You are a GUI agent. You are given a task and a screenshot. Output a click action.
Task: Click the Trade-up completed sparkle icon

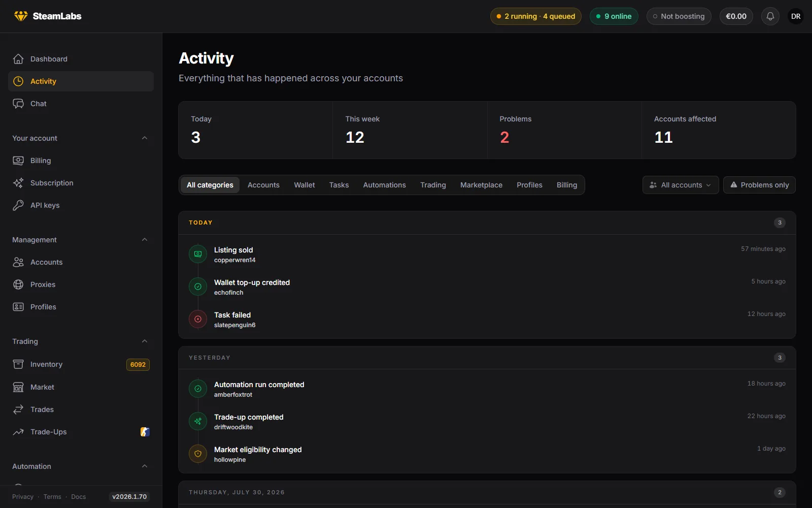pos(198,421)
